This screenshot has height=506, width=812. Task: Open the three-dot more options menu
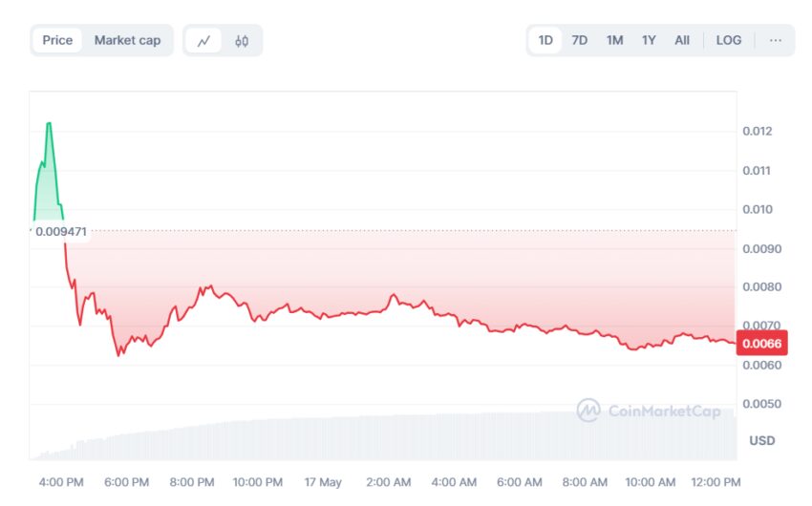(775, 40)
